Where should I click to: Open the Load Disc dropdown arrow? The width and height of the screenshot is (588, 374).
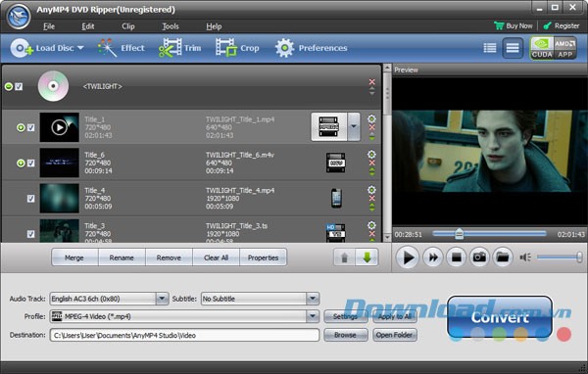[x=80, y=48]
